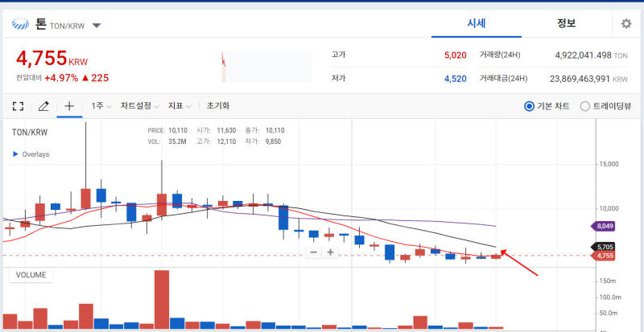Open the 1주 interval dropdown
644x332 pixels.
tap(101, 106)
